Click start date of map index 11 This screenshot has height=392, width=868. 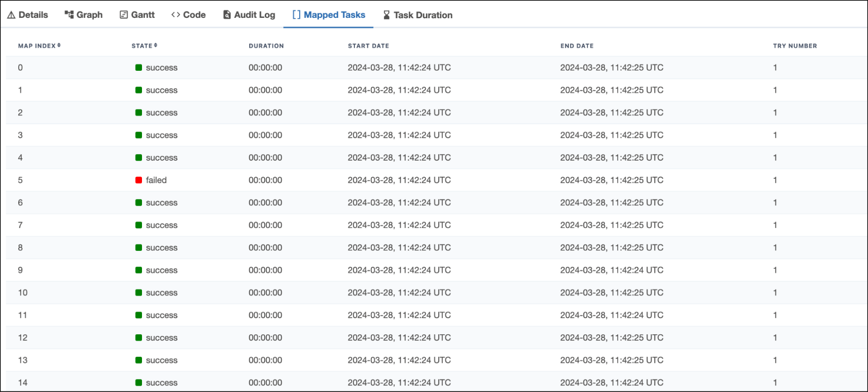[x=399, y=315]
